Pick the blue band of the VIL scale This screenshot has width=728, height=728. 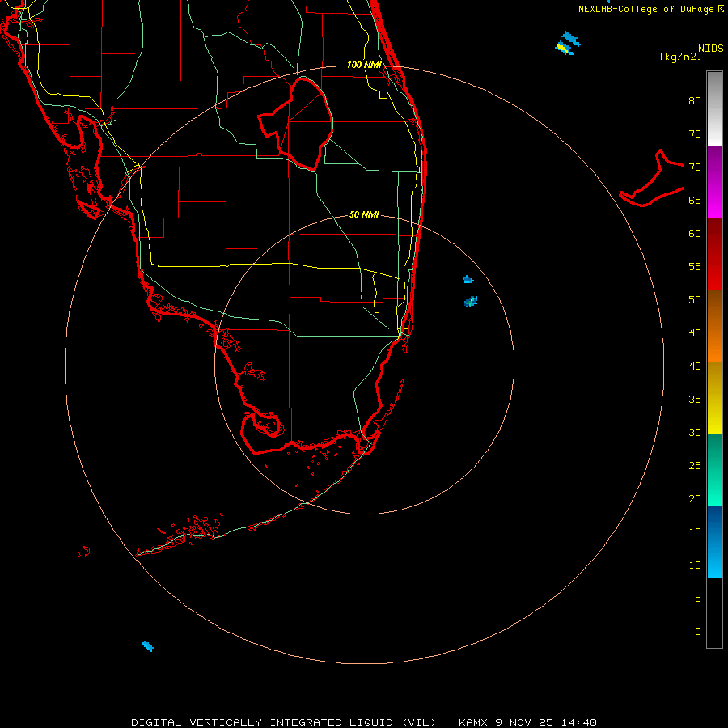click(714, 542)
